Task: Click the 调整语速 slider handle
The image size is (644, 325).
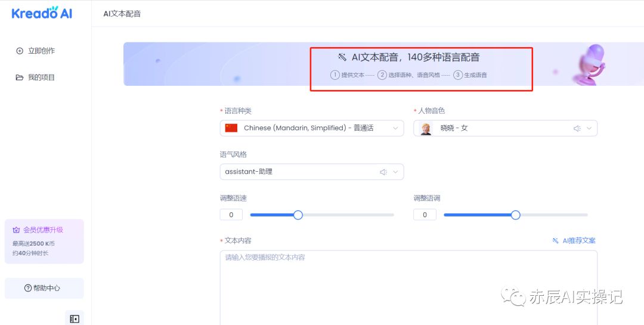Action: pyautogui.click(x=298, y=215)
